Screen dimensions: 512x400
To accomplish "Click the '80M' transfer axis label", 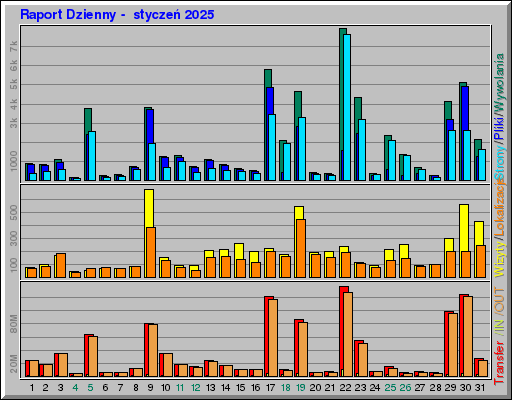I will (x=14, y=324).
